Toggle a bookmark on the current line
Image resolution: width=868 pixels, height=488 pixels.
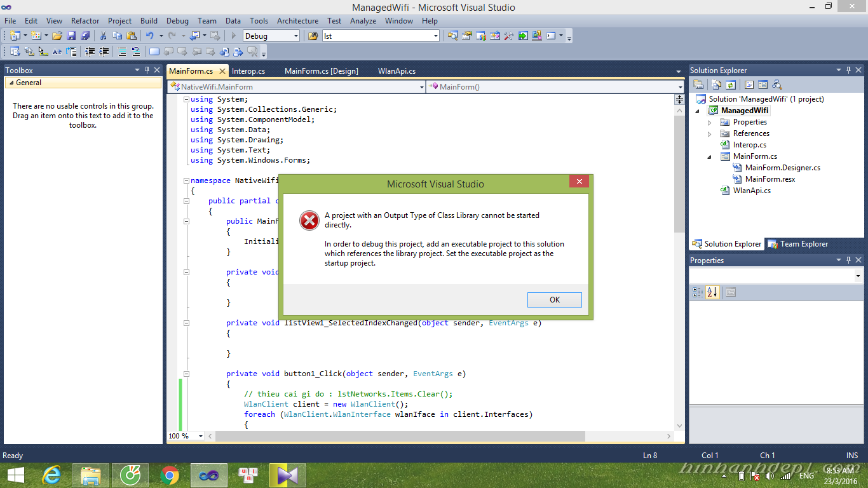[154, 52]
